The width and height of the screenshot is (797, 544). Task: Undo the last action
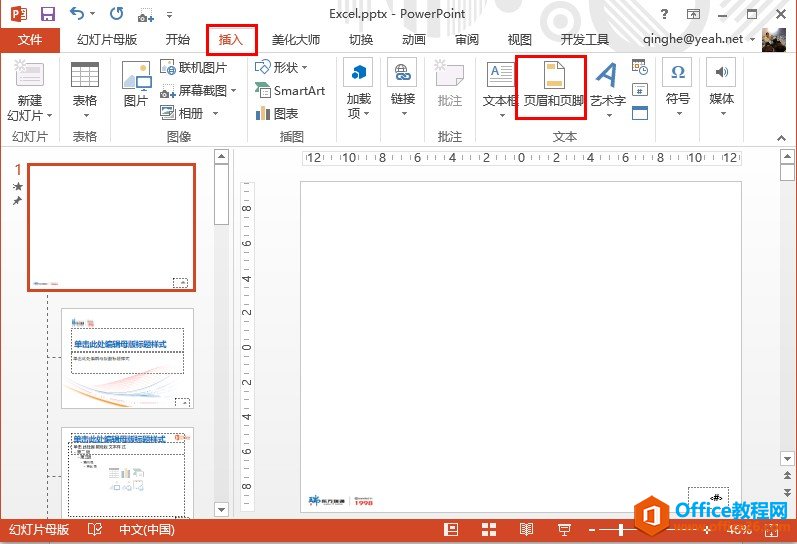[77, 14]
